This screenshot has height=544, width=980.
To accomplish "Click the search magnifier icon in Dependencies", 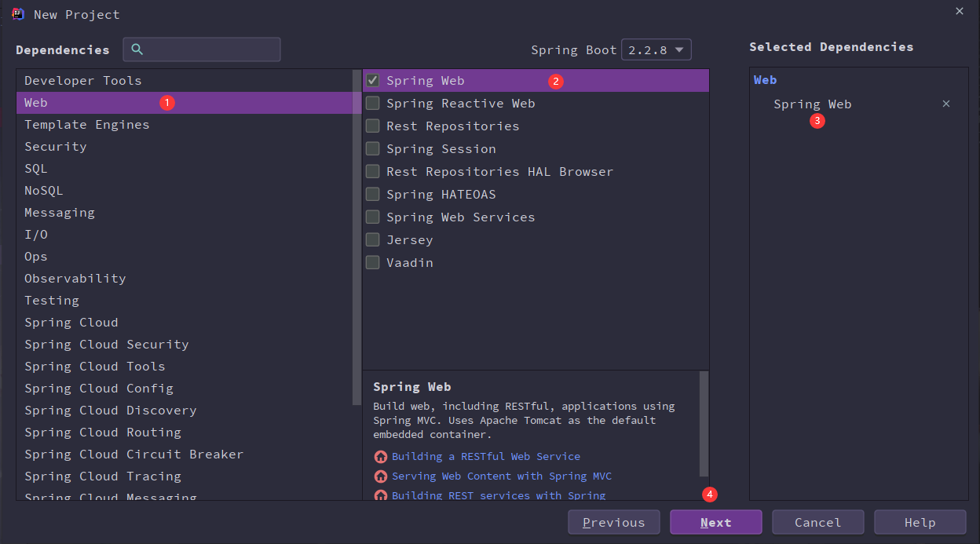I will pyautogui.click(x=137, y=49).
